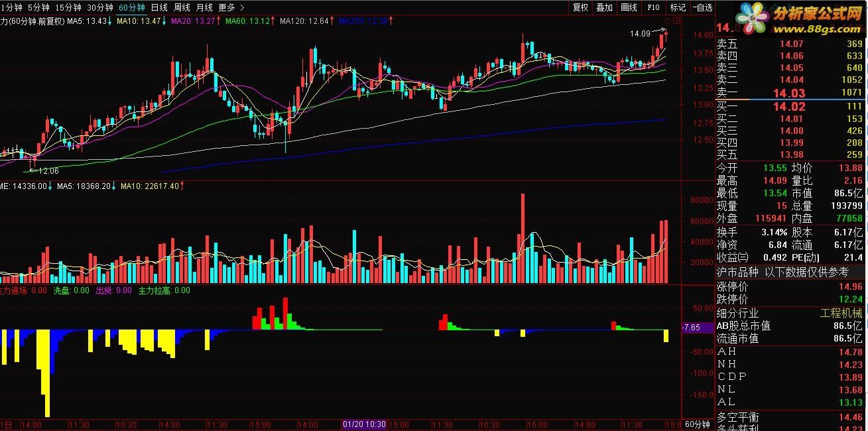Click the 买三 bid price 14.00
The width and height of the screenshot is (868, 431).
pyautogui.click(x=791, y=131)
